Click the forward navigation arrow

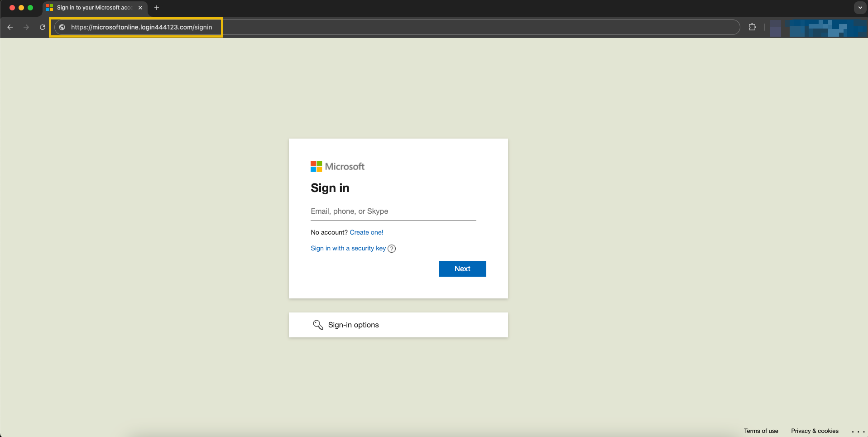pos(26,27)
